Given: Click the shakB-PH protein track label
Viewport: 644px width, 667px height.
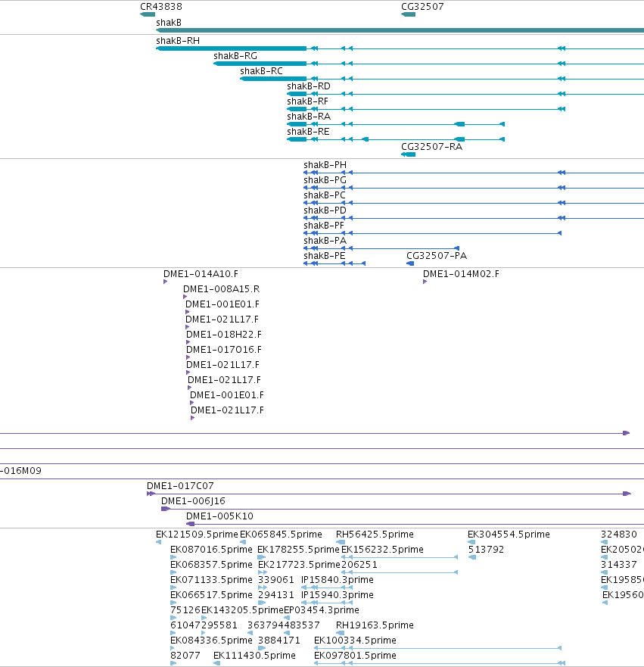Looking at the screenshot, I should [325, 165].
